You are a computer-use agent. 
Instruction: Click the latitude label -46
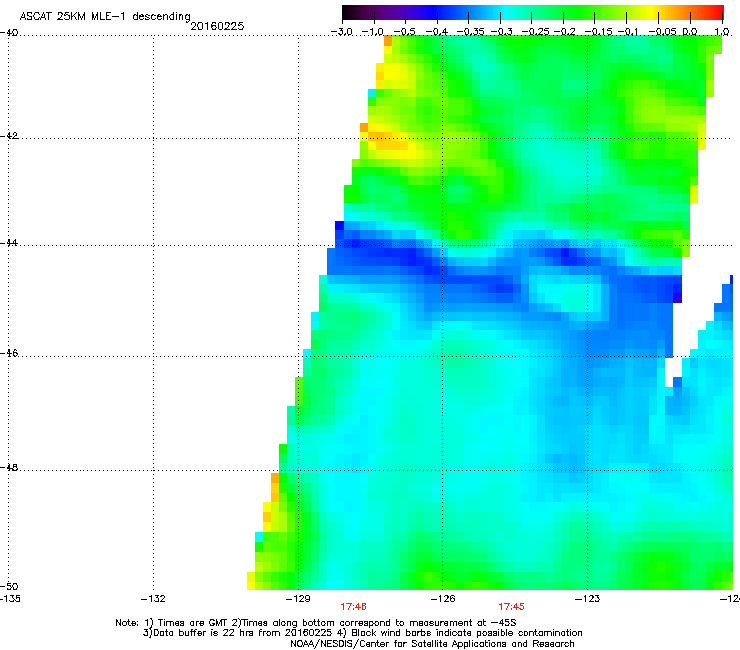(x=9, y=353)
